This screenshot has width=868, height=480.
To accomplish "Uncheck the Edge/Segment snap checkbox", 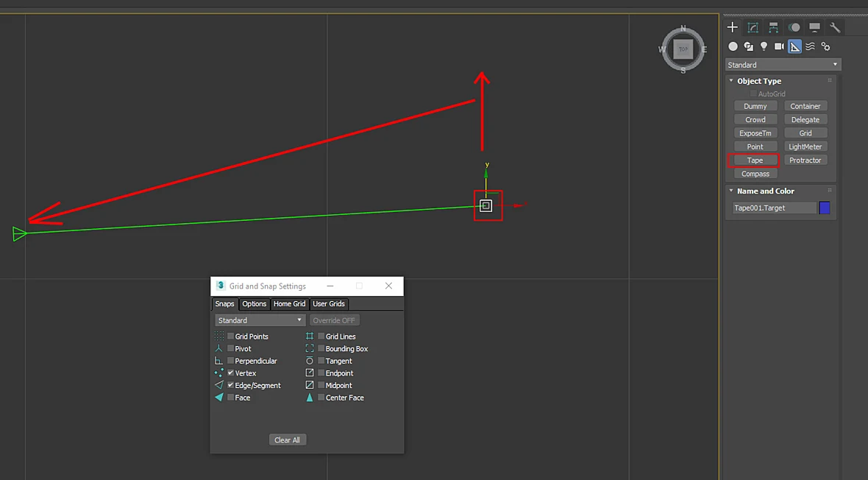I will (x=231, y=385).
